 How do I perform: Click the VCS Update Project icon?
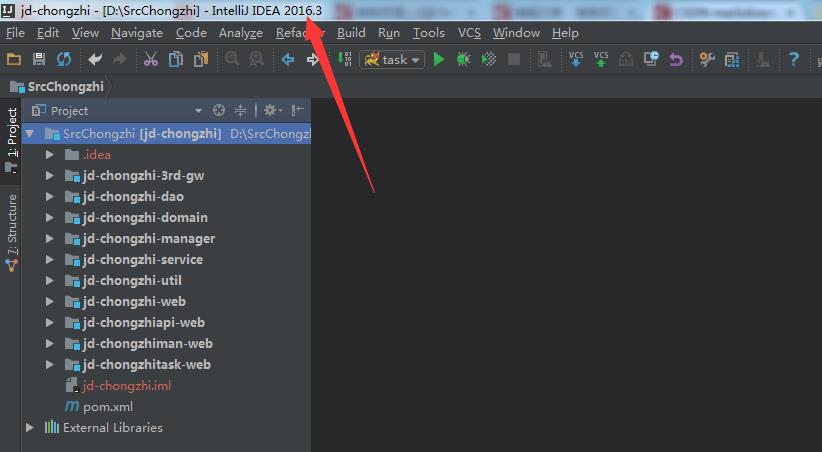click(x=576, y=59)
